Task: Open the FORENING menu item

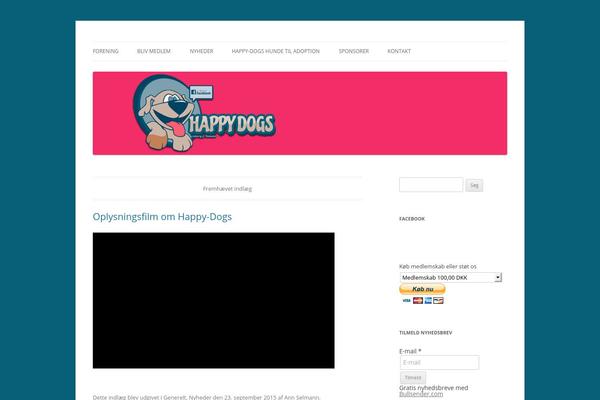Action: [x=106, y=51]
